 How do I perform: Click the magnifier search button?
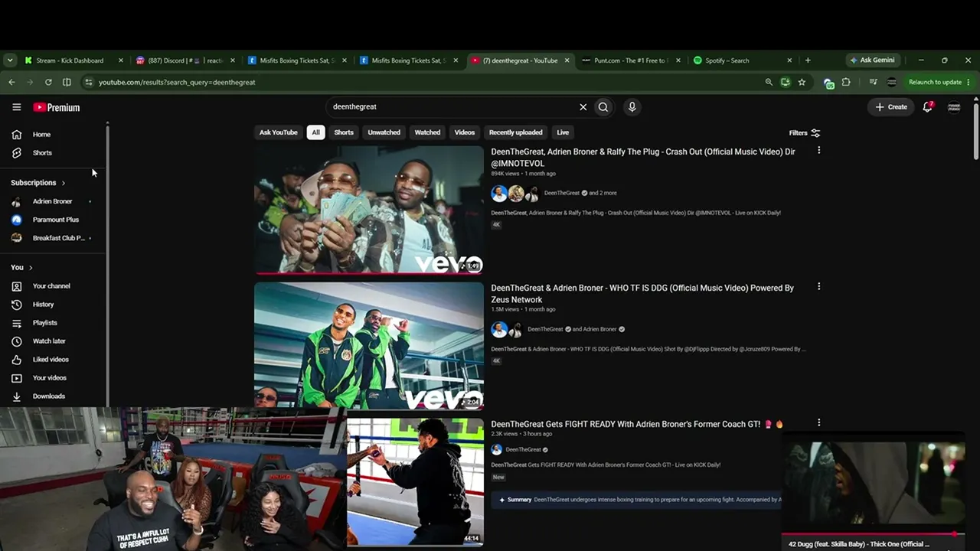click(603, 107)
